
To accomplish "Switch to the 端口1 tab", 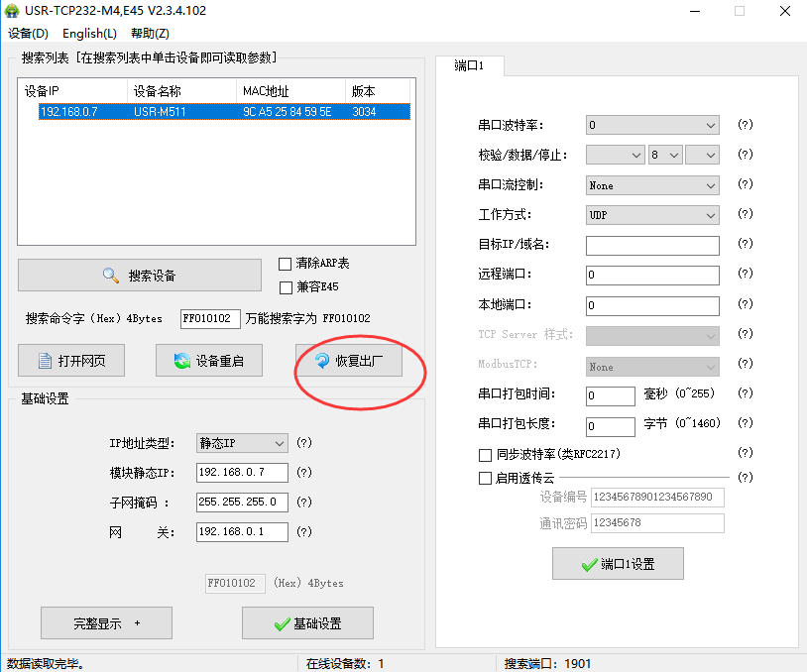I will [x=469, y=66].
